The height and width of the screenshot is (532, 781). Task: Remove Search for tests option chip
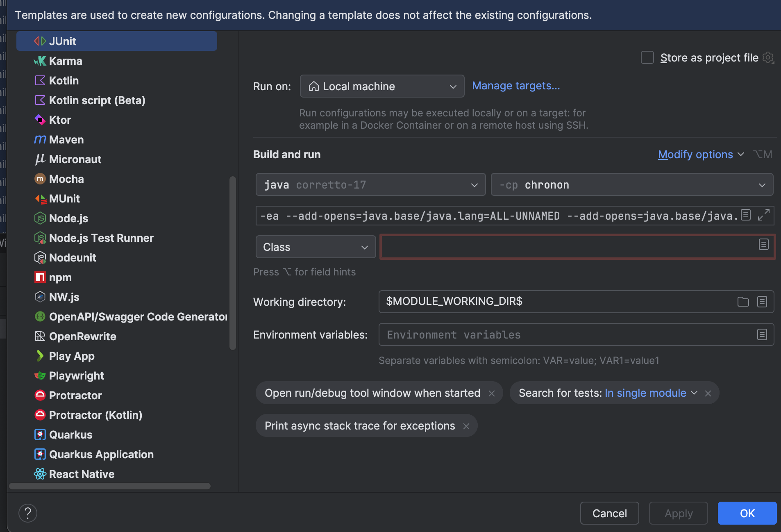pos(708,393)
